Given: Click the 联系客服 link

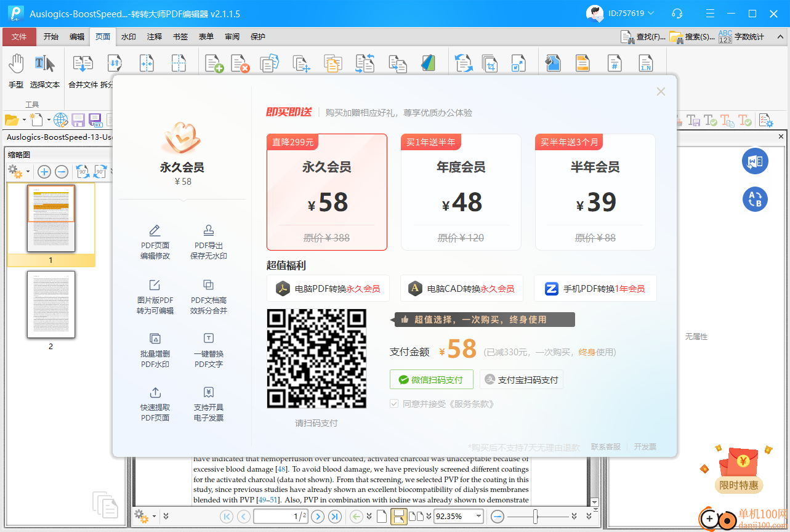Looking at the screenshot, I should click(x=606, y=447).
